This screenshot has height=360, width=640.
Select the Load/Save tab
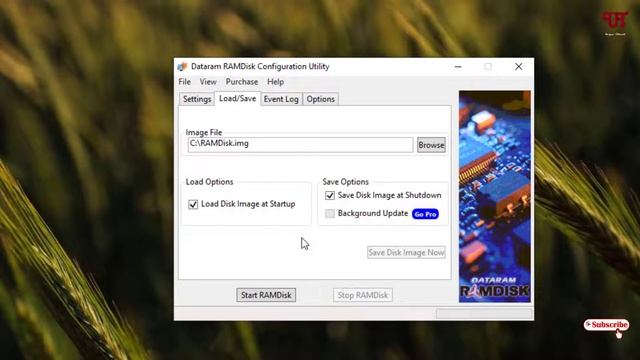238,99
